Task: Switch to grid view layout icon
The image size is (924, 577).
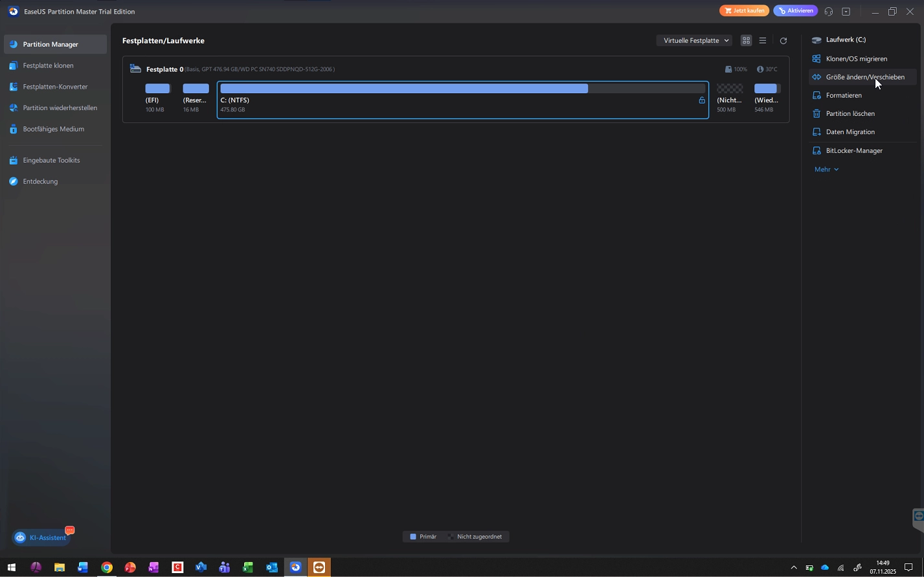Action: [746, 41]
